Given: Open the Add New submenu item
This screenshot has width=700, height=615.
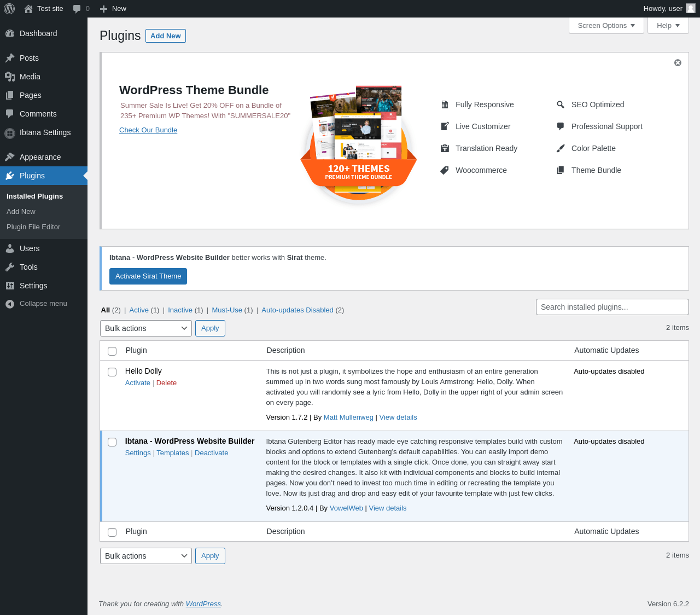Looking at the screenshot, I should pos(21,212).
